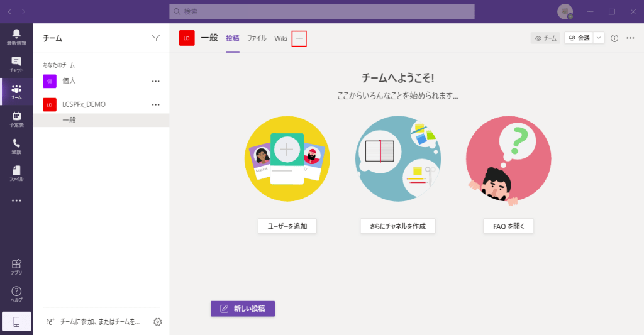Image resolution: width=644 pixels, height=335 pixels.
Task: Open the 通話 calls icon
Action: coord(16,146)
